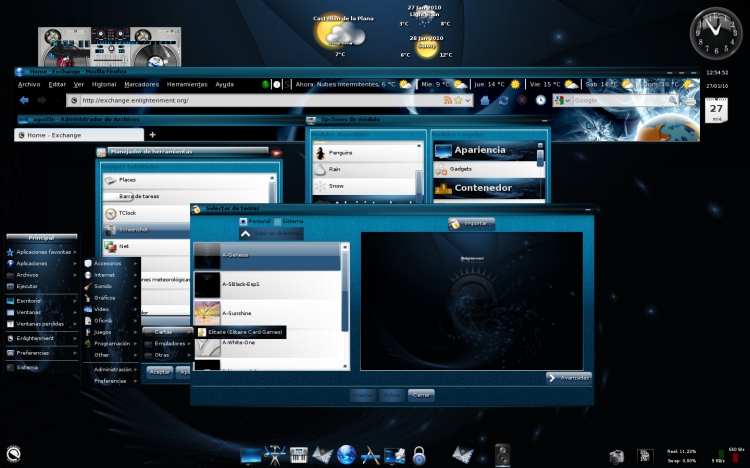
Task: Open the URL bar history dropdown arrow
Action: (468, 100)
